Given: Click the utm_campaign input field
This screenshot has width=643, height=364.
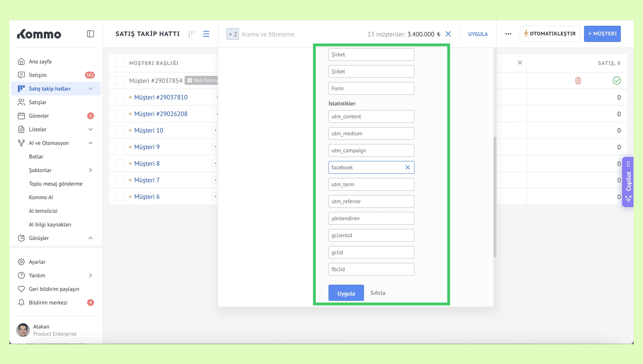Looking at the screenshot, I should click(x=371, y=150).
